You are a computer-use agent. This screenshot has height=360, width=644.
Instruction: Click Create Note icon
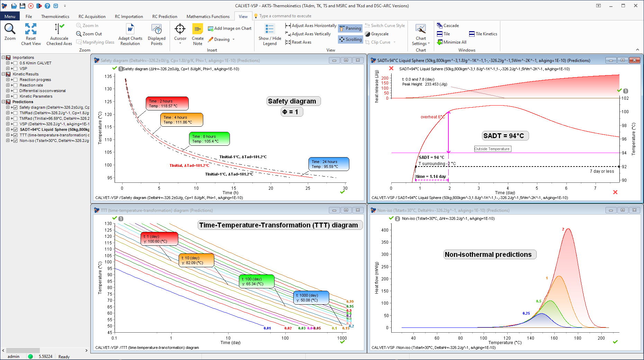pyautogui.click(x=198, y=29)
